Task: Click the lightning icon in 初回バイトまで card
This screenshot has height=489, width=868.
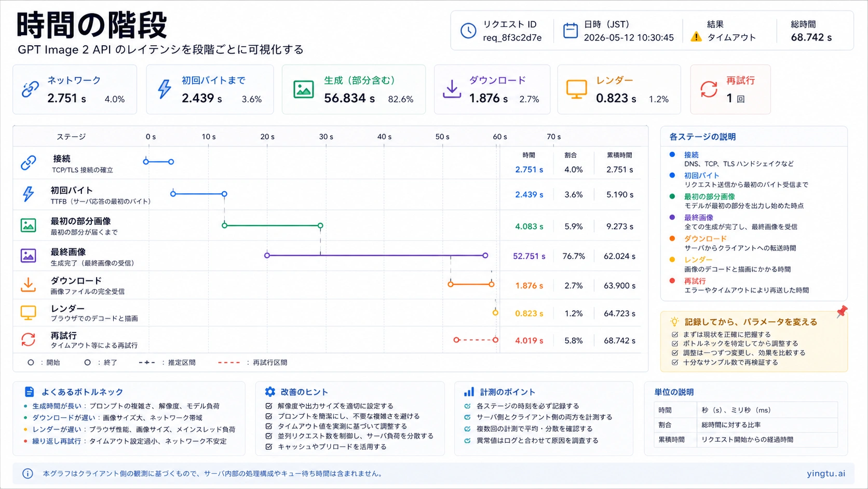Action: (x=164, y=89)
